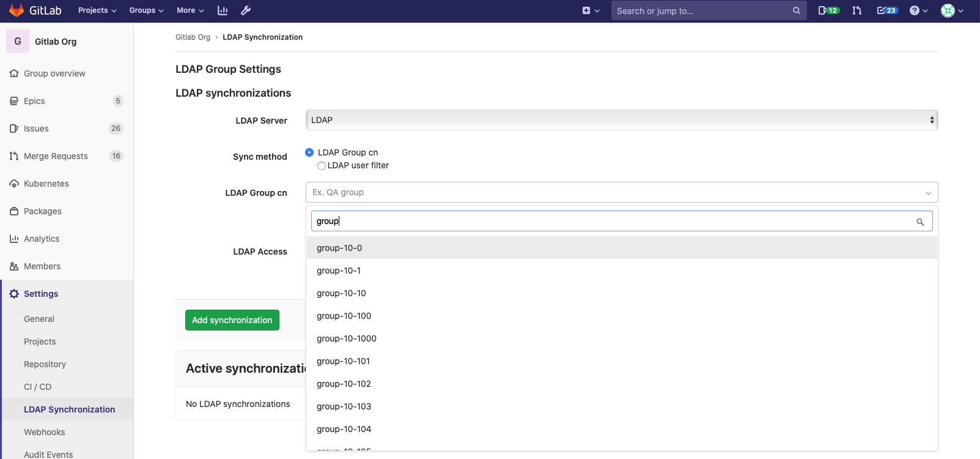Click the group filter text field
This screenshot has width=980, height=459.
coord(611,221)
